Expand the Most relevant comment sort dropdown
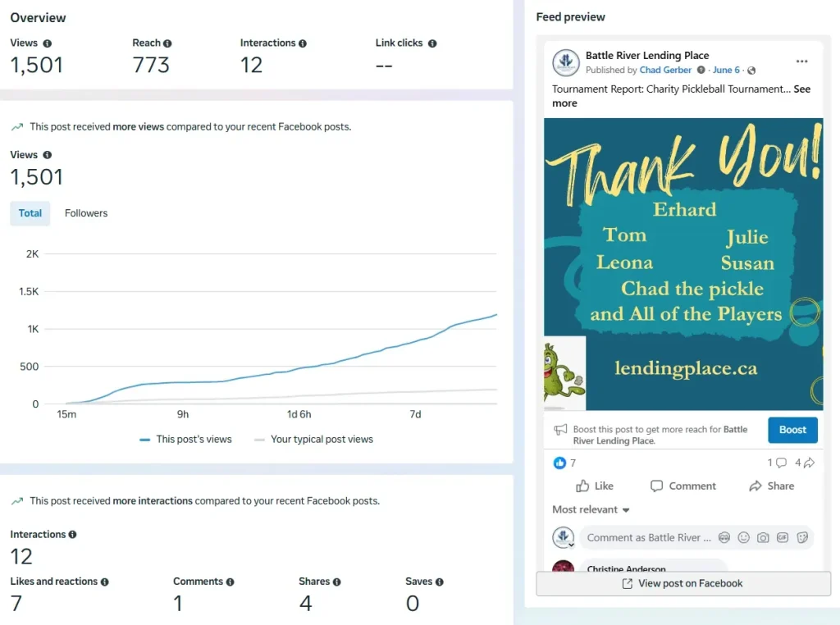 click(x=591, y=509)
